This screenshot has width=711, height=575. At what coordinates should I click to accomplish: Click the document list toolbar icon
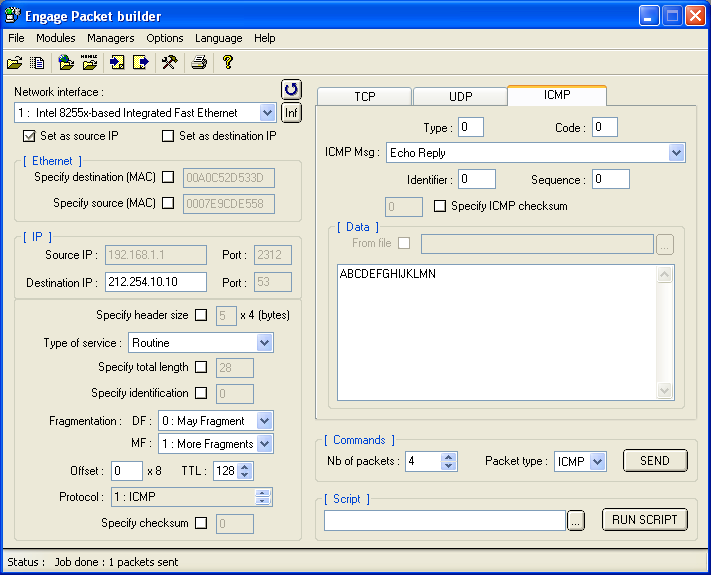[37, 62]
